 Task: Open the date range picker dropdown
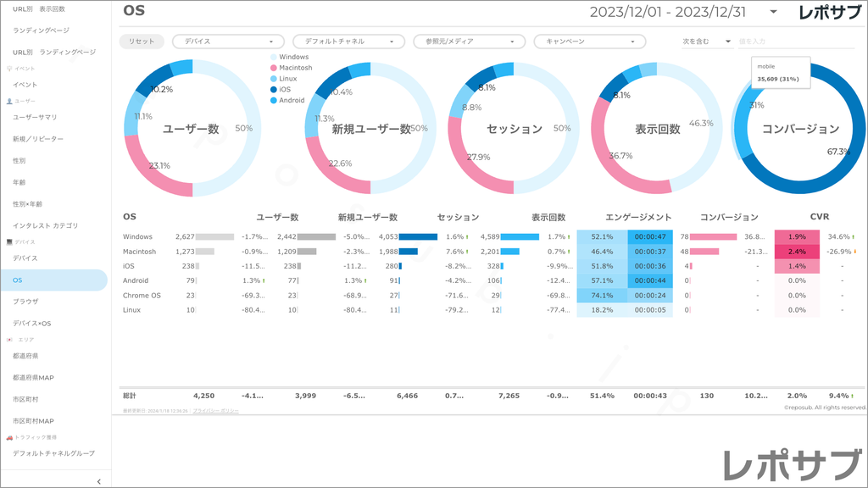(x=773, y=12)
